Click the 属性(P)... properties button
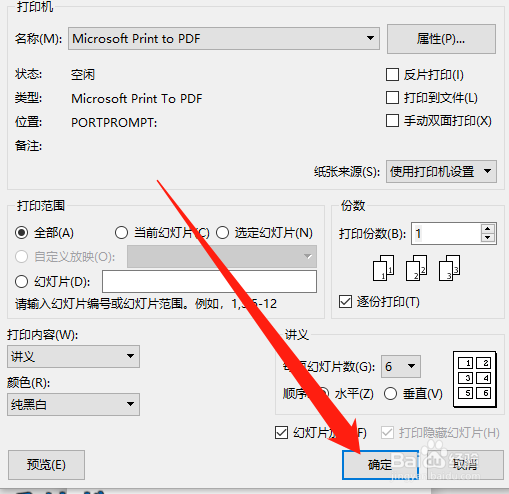Image resolution: width=509 pixels, height=494 pixels. point(441,39)
